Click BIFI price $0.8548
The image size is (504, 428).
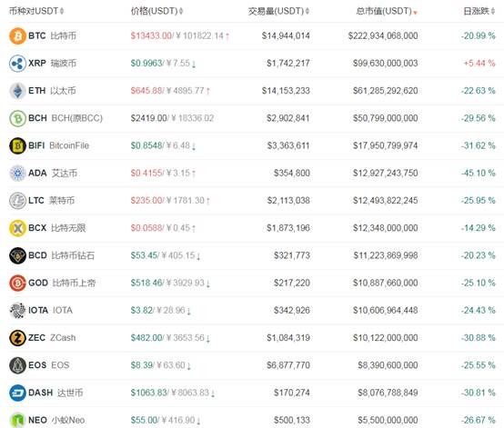146,145
